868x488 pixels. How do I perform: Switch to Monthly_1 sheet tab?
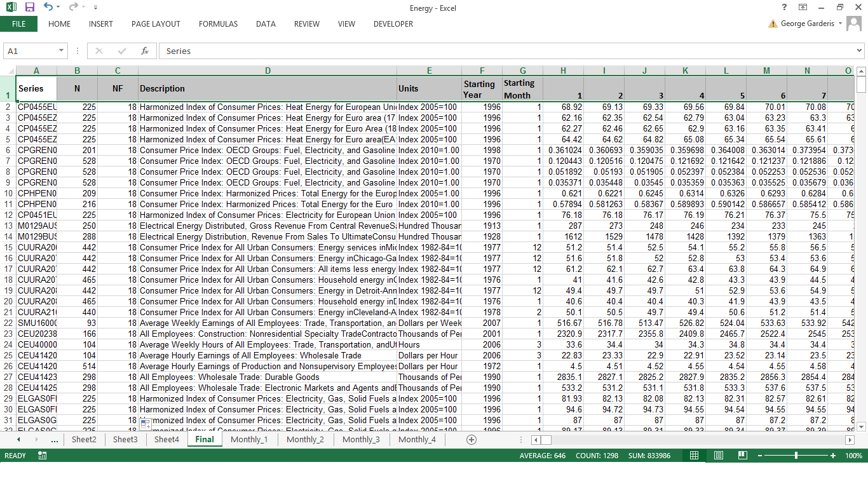click(x=249, y=440)
